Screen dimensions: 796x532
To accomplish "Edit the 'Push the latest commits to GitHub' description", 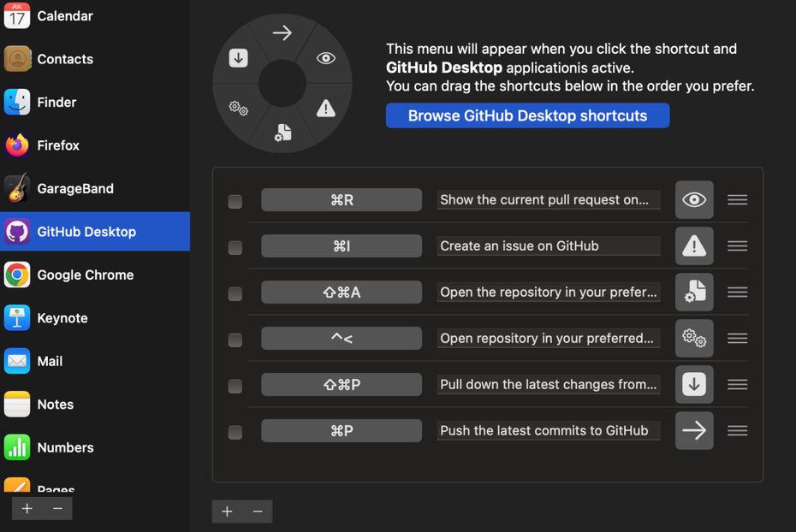I will pyautogui.click(x=549, y=430).
